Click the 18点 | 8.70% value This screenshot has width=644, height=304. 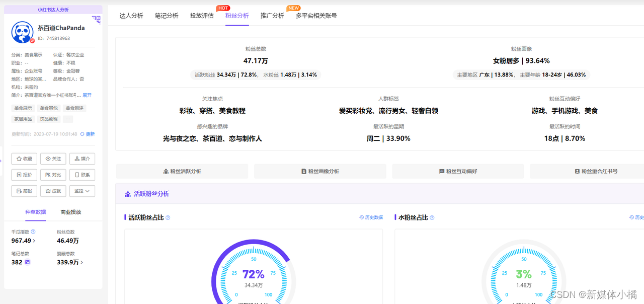point(565,138)
